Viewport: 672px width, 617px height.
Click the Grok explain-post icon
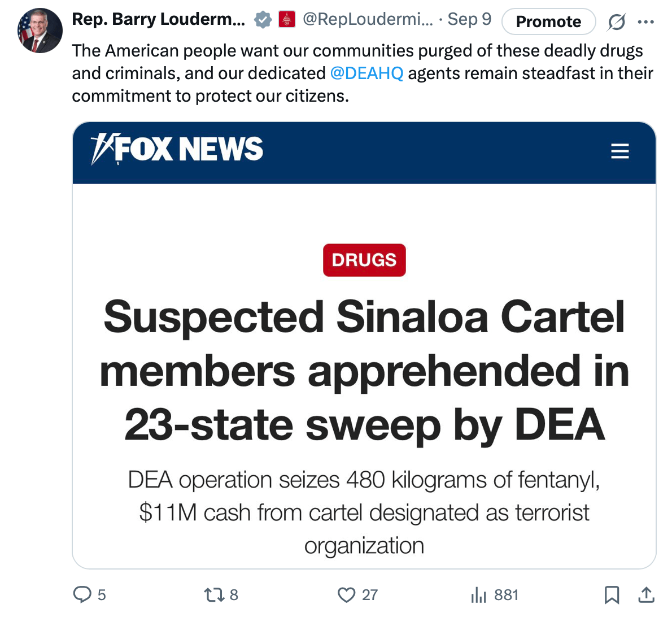[616, 22]
